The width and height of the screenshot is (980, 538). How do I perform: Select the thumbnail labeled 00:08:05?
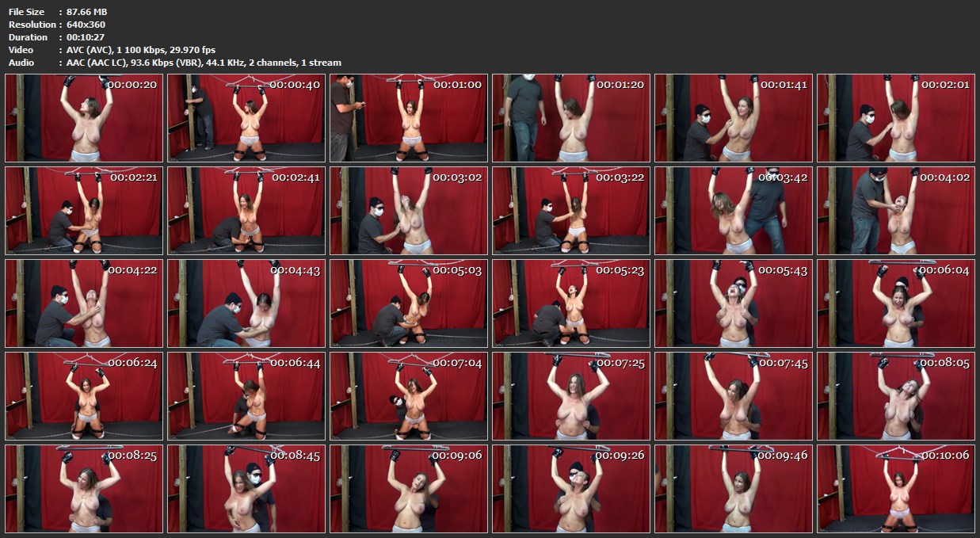coord(896,395)
